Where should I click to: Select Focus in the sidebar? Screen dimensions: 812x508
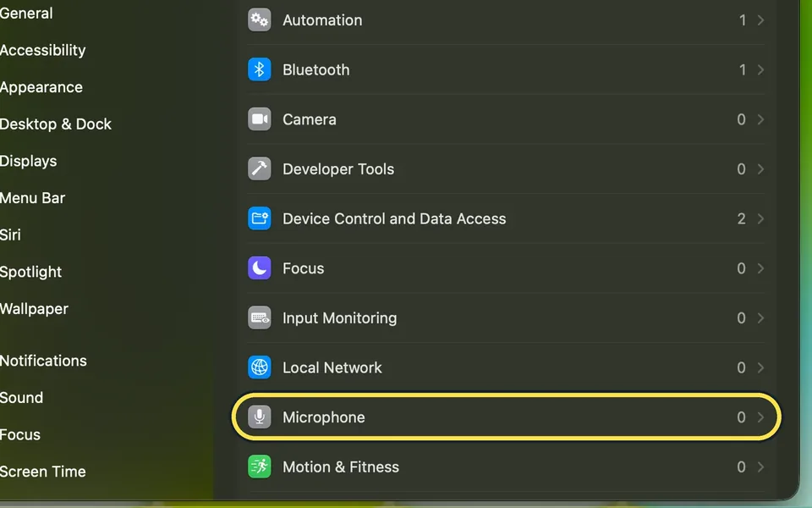click(19, 435)
